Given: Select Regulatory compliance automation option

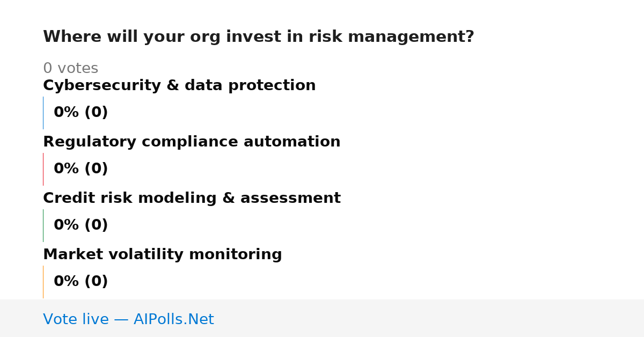Looking at the screenshot, I should 192,142.
